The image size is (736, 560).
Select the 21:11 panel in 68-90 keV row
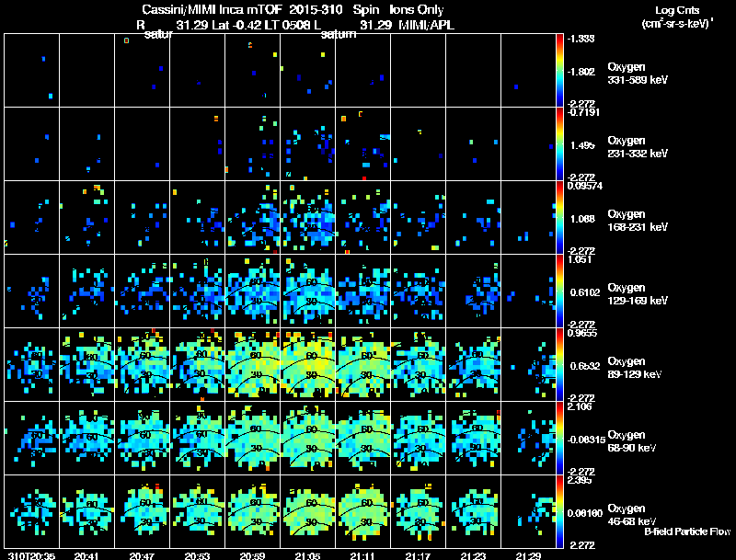[362, 438]
